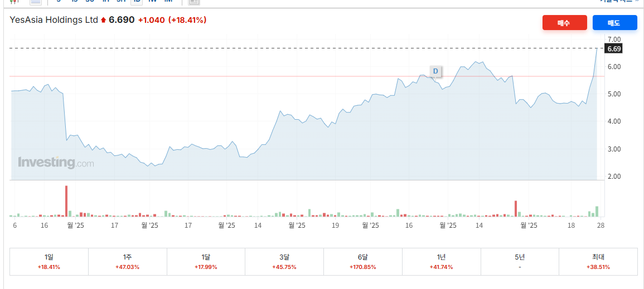The image size is (644, 289).
Task: Select the candlestick chart type icon
Action: pyautogui.click(x=14, y=1)
